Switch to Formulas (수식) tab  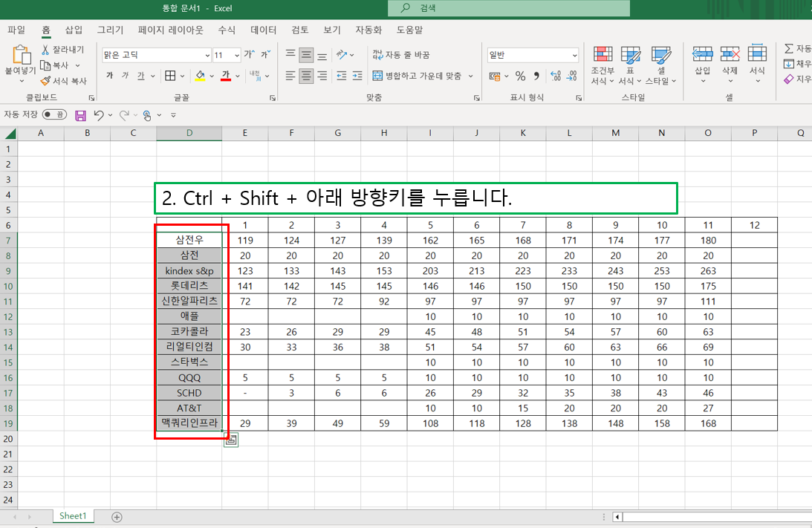pos(227,30)
